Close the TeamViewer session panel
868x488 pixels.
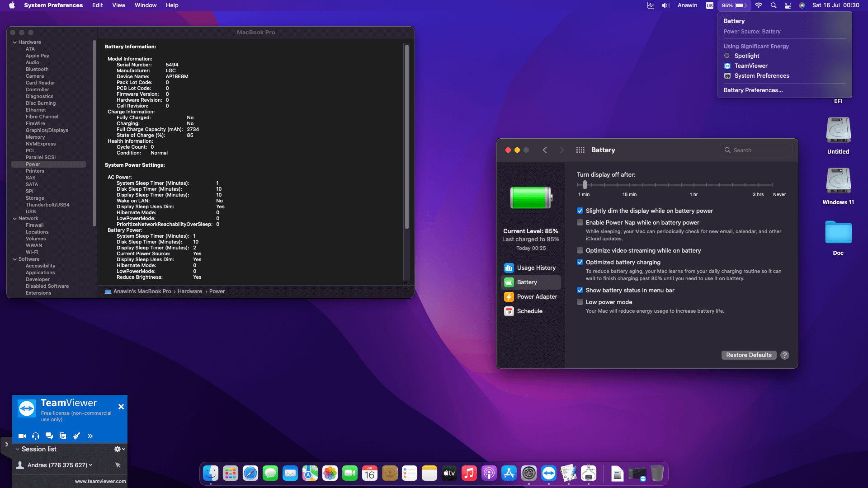point(121,407)
